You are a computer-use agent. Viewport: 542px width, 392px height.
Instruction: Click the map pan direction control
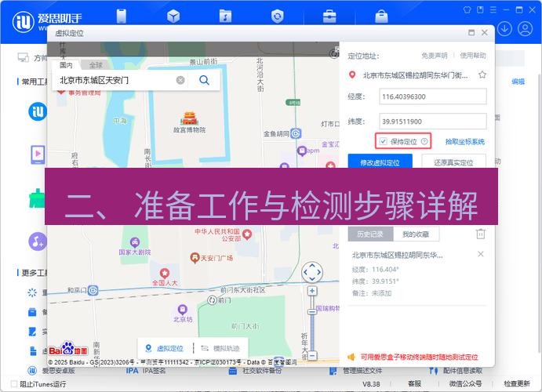312,272
